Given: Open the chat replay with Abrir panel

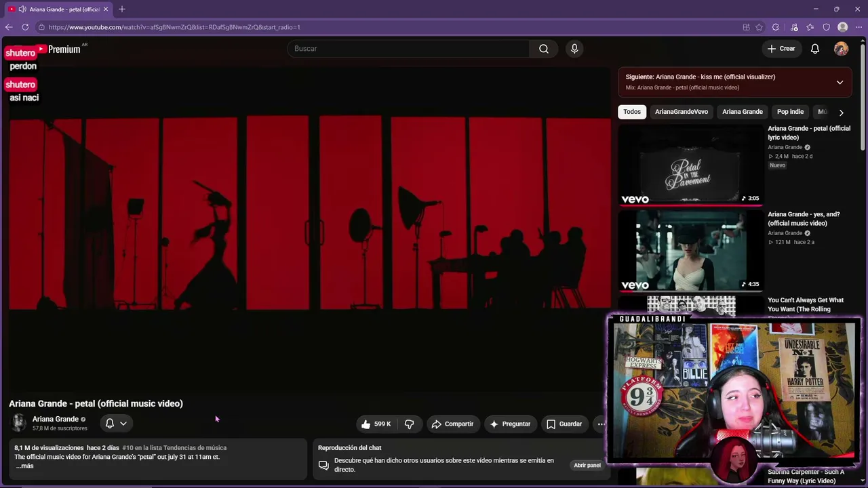Looking at the screenshot, I should (x=587, y=466).
